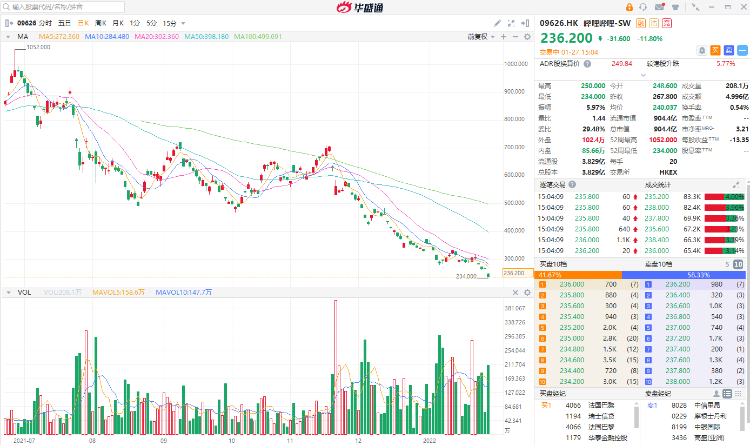Switch to the 1分 one-minute chart

coord(134,23)
